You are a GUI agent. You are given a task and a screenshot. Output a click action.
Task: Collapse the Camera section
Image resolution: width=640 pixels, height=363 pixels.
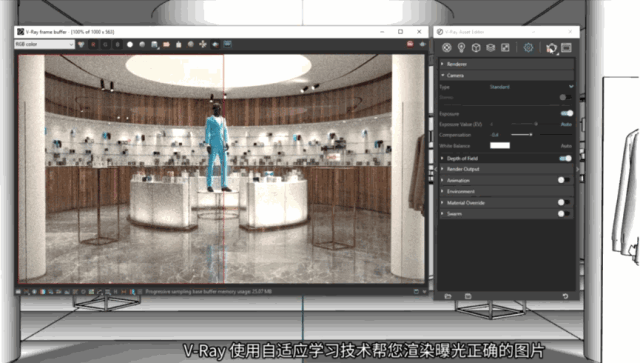[507, 76]
